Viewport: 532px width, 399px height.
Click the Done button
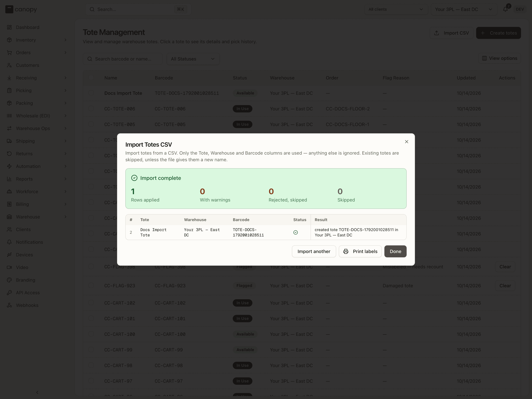pyautogui.click(x=395, y=251)
